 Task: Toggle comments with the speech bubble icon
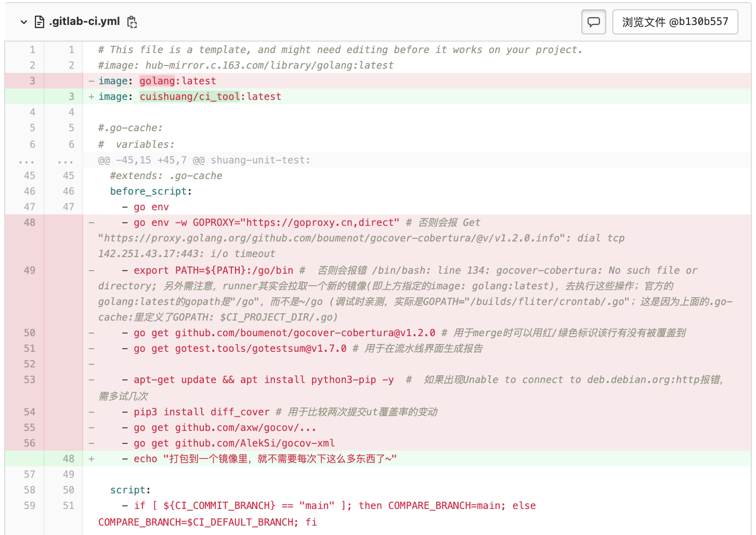tap(593, 22)
